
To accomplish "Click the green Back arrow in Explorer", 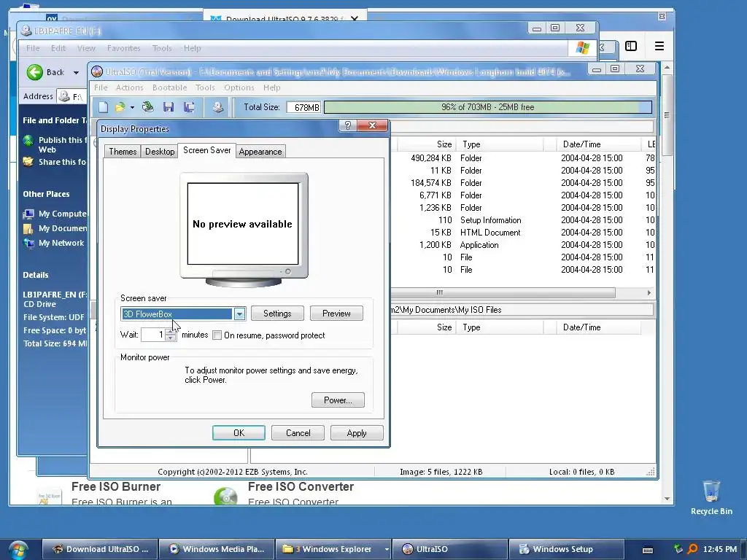I will 35,72.
